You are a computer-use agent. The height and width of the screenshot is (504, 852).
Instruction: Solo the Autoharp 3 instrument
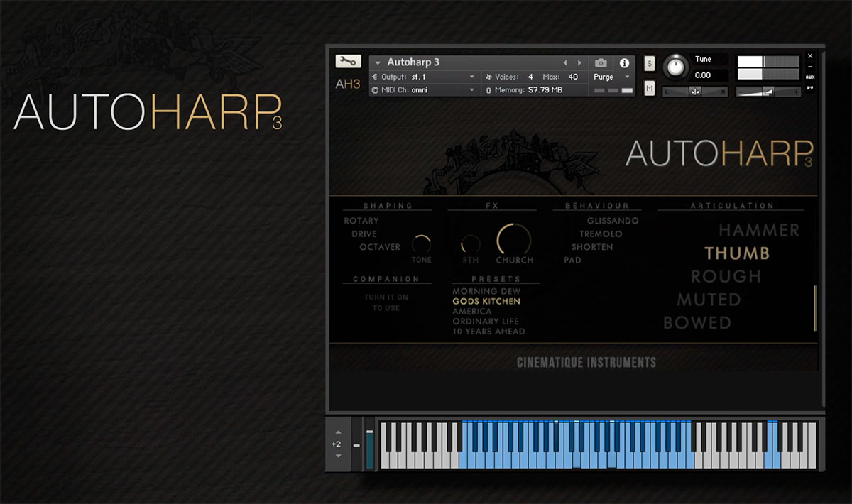650,63
